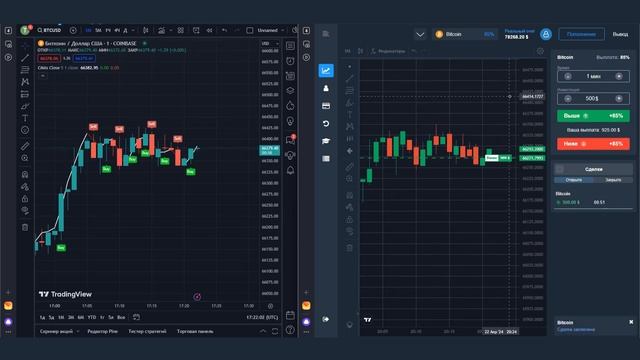Decrease trade time with minus button
640x360 pixels.
568,76
